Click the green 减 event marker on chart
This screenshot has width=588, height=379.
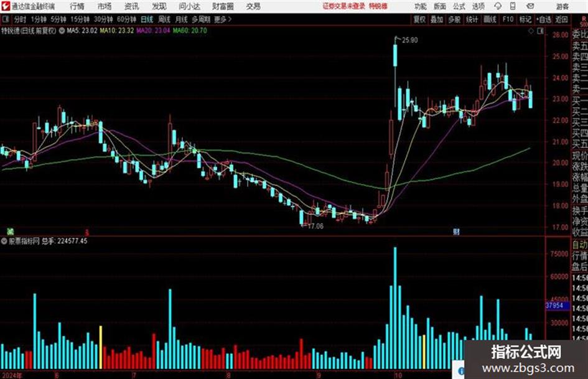tap(10, 232)
